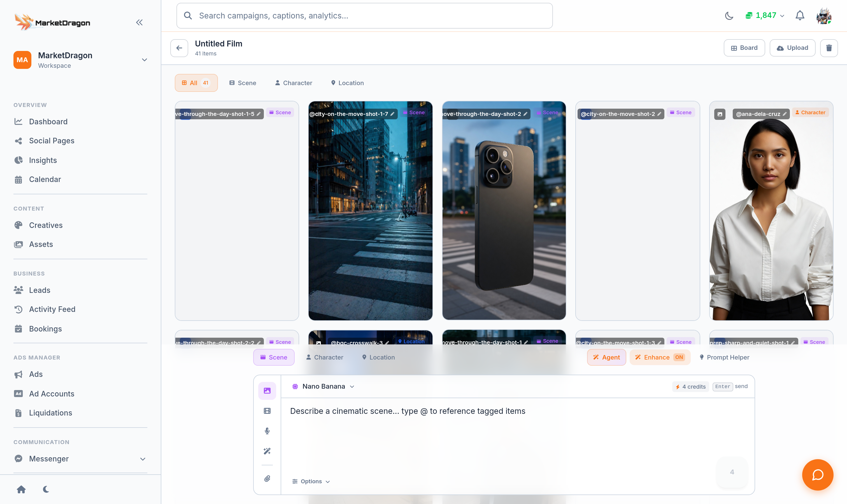Click the Upload button
This screenshot has height=504, width=847.
(x=792, y=48)
